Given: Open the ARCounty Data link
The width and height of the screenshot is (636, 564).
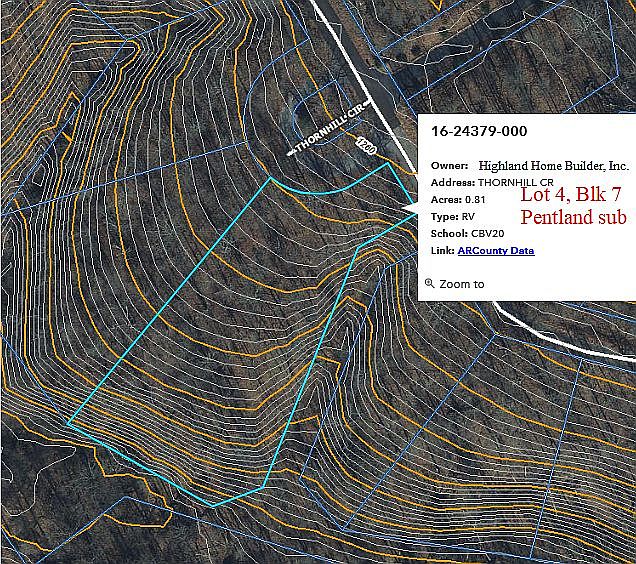Looking at the screenshot, I should coord(496,250).
